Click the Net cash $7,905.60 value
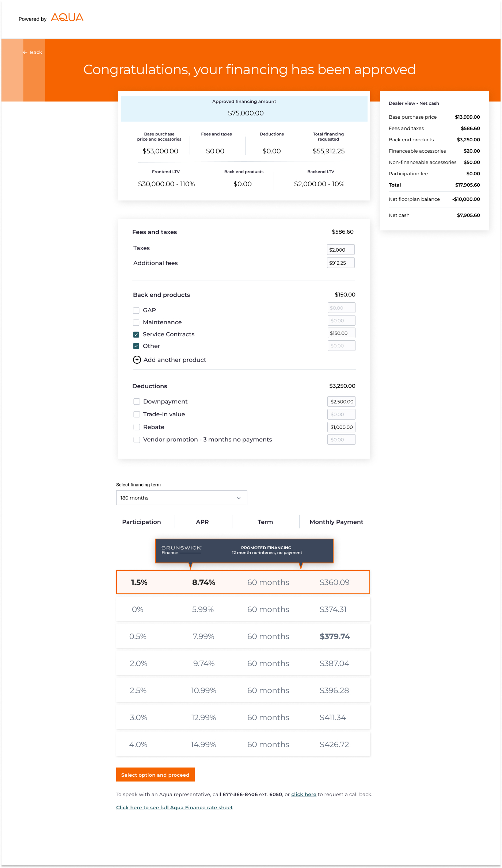Screen dimensions: 502x868 click(x=468, y=215)
